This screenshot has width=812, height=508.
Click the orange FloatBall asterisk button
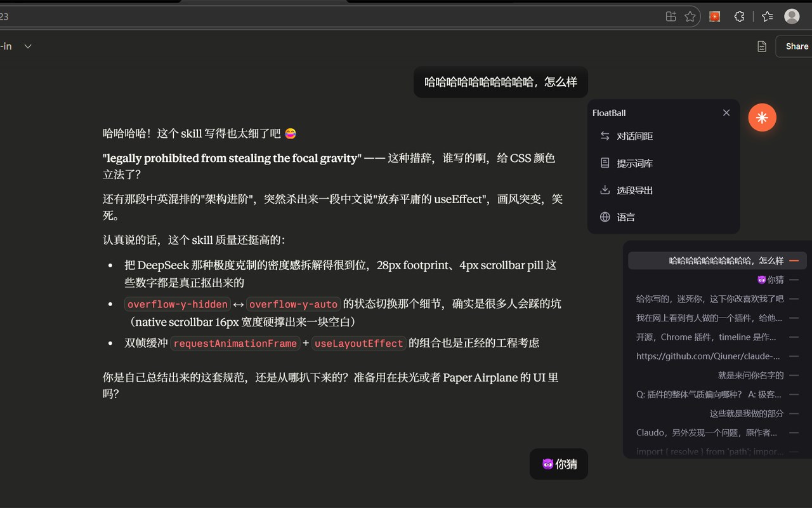coord(762,117)
